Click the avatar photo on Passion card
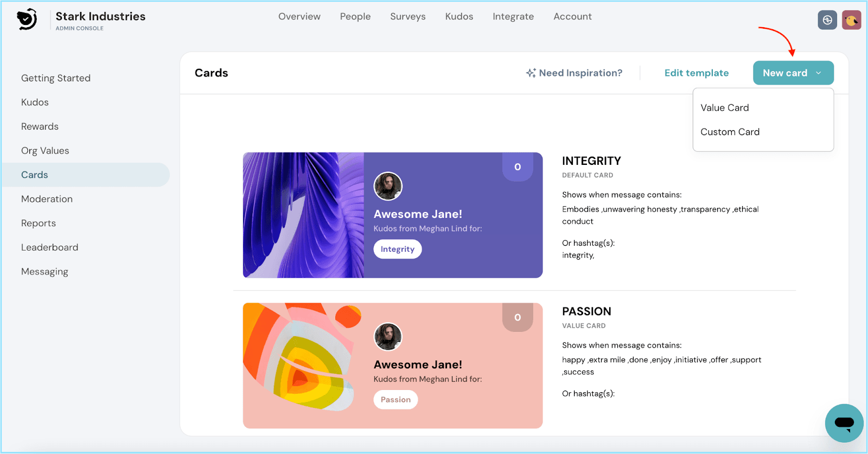The image size is (868, 454). click(388, 337)
